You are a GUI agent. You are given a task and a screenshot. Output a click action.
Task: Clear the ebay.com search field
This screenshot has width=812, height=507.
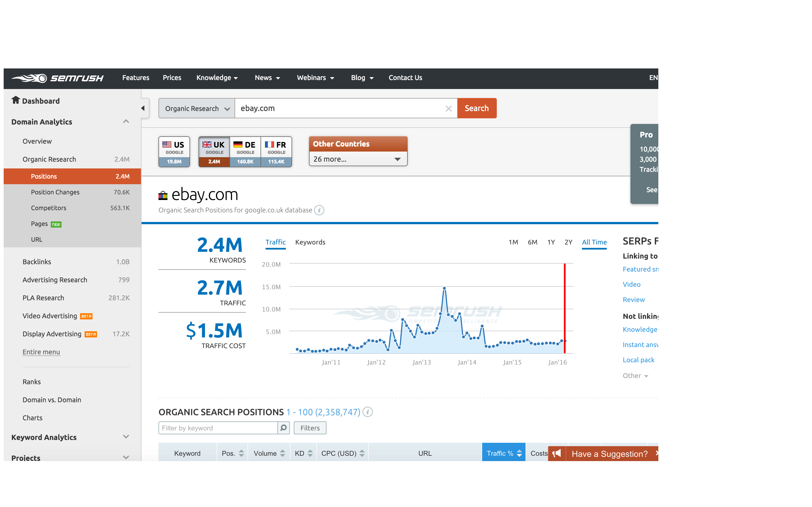click(x=448, y=108)
